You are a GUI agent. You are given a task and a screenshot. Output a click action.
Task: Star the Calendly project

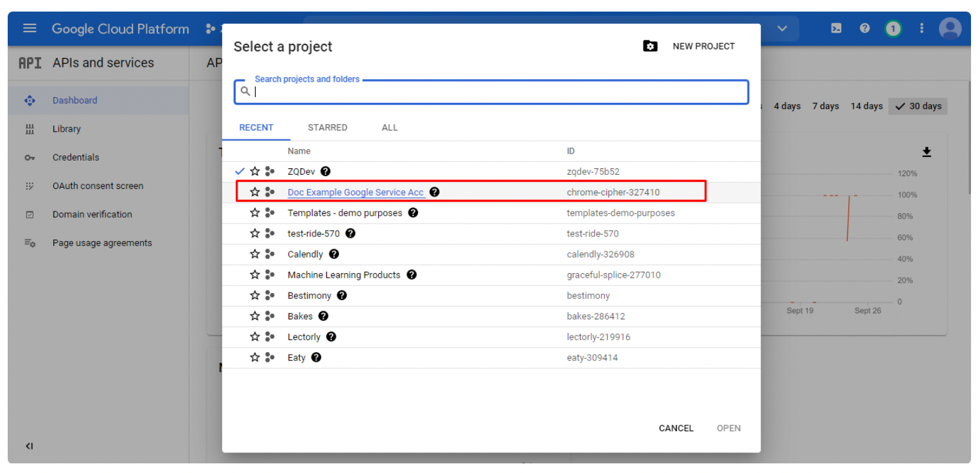pyautogui.click(x=255, y=254)
